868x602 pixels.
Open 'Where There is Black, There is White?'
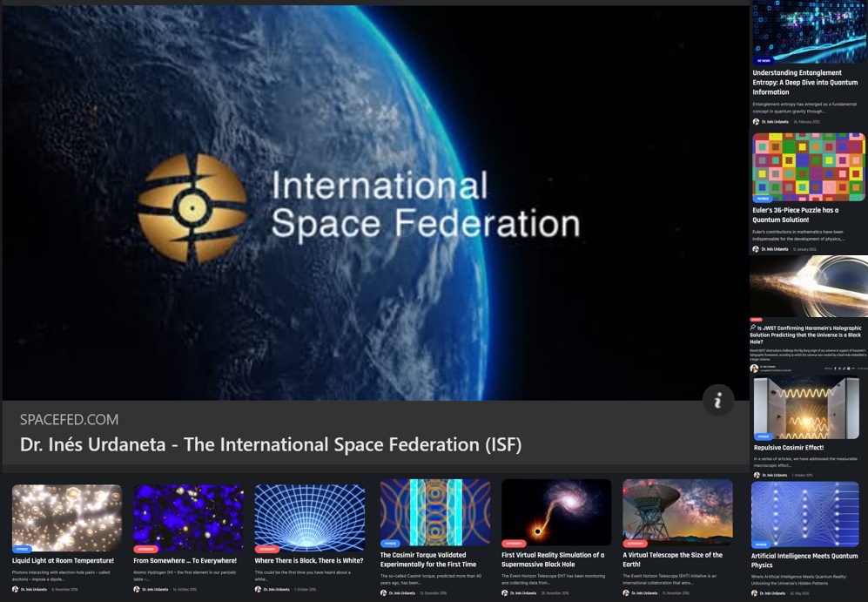click(309, 560)
